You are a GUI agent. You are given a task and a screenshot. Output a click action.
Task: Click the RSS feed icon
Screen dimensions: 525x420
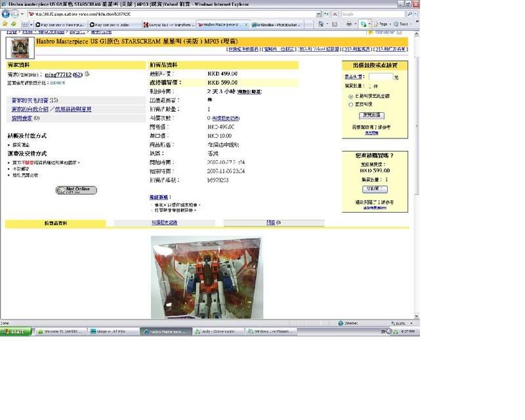tap(336, 24)
